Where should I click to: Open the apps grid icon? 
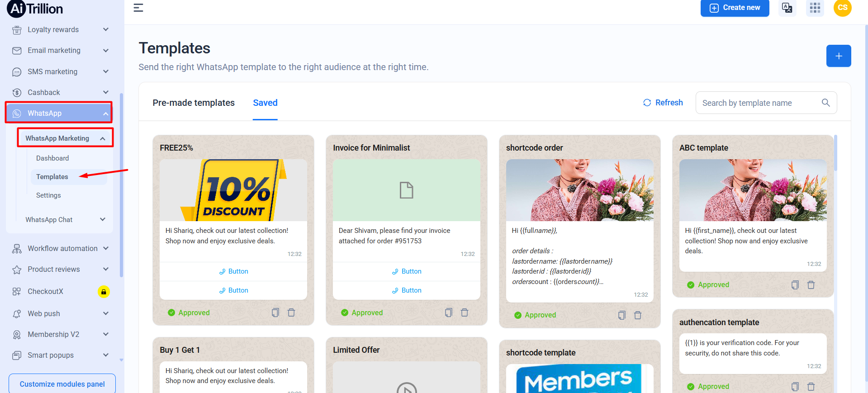815,8
